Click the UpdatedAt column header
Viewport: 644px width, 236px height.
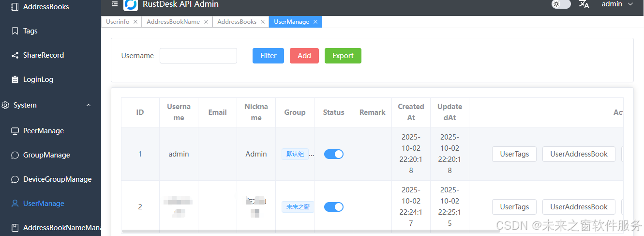tap(450, 112)
